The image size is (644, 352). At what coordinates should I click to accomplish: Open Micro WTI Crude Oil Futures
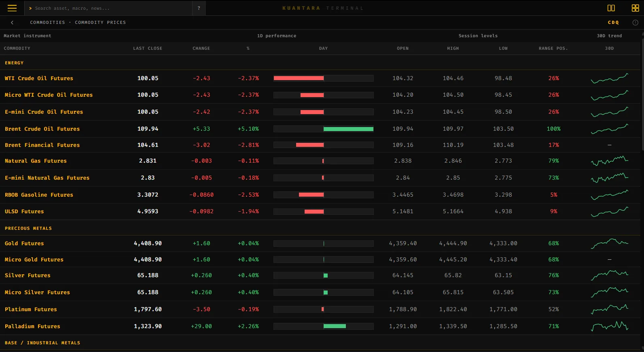click(x=49, y=95)
